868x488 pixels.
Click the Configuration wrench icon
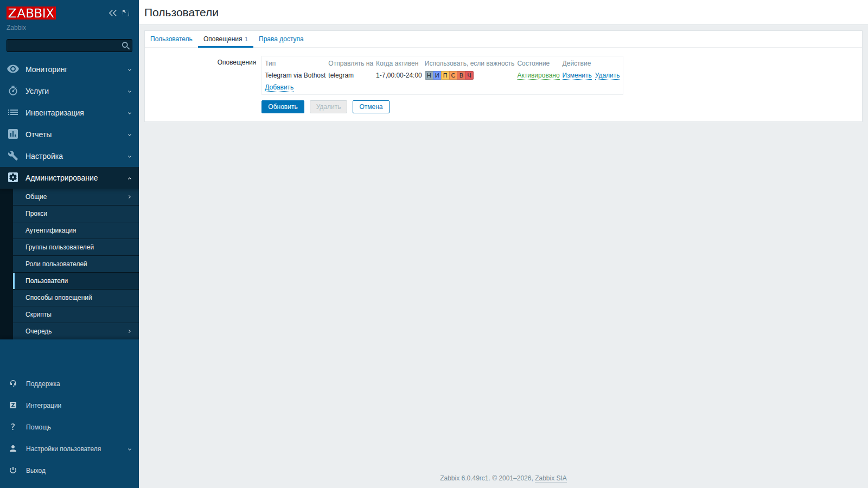tap(13, 156)
